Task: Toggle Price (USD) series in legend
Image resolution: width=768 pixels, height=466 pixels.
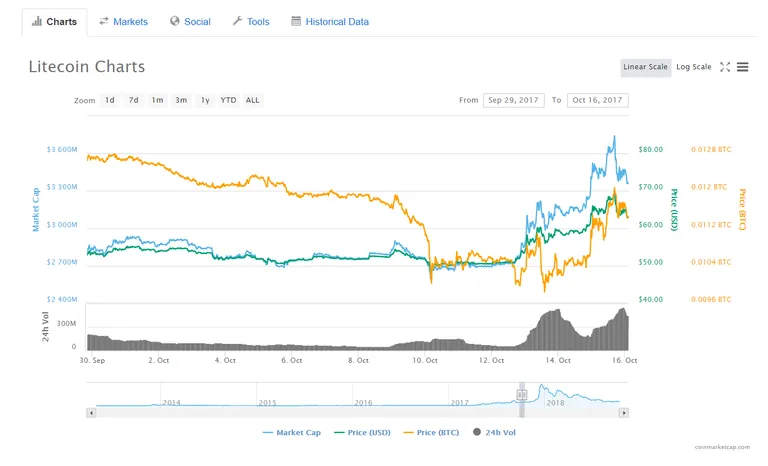Action: tap(362, 432)
